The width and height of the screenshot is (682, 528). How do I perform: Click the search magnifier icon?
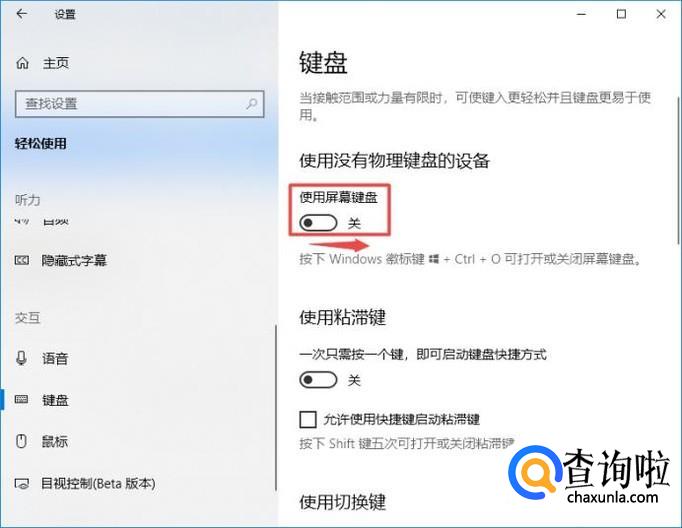tap(251, 104)
